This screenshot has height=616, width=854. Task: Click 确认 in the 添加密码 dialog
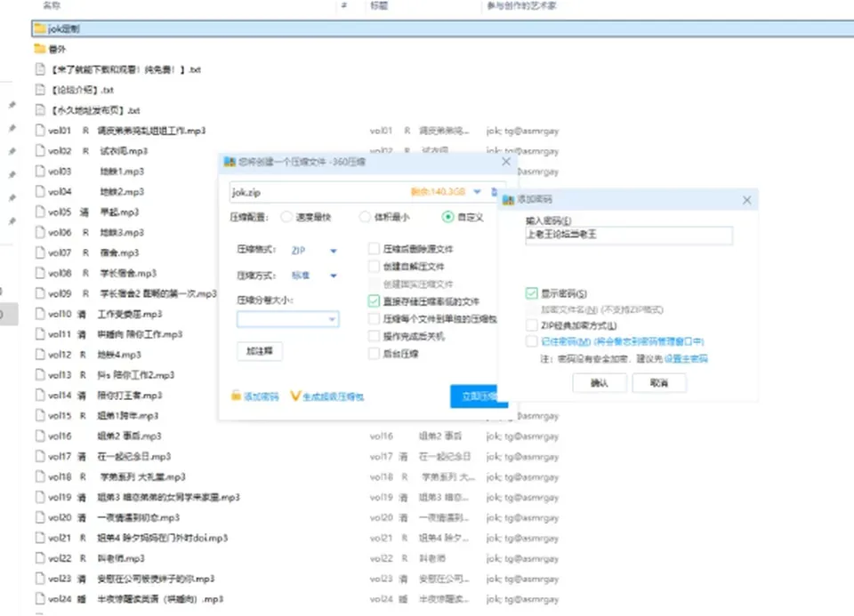[600, 383]
